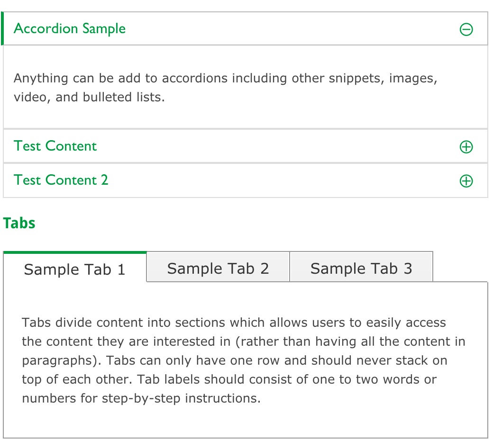Switch to Sample Tab 2
The height and width of the screenshot is (448, 493).
[x=218, y=268]
